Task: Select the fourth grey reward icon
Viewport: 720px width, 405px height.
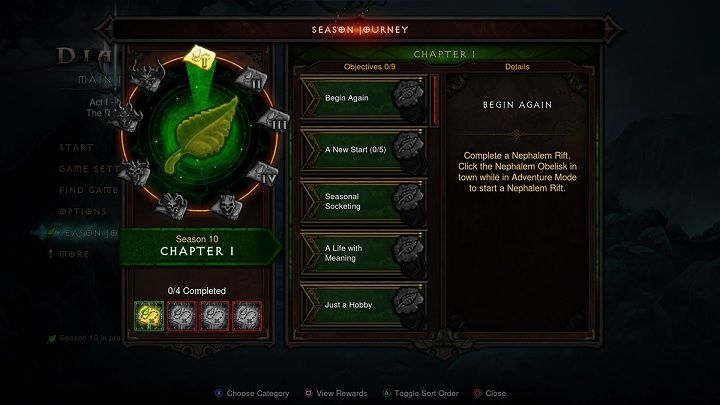Action: pos(247,316)
